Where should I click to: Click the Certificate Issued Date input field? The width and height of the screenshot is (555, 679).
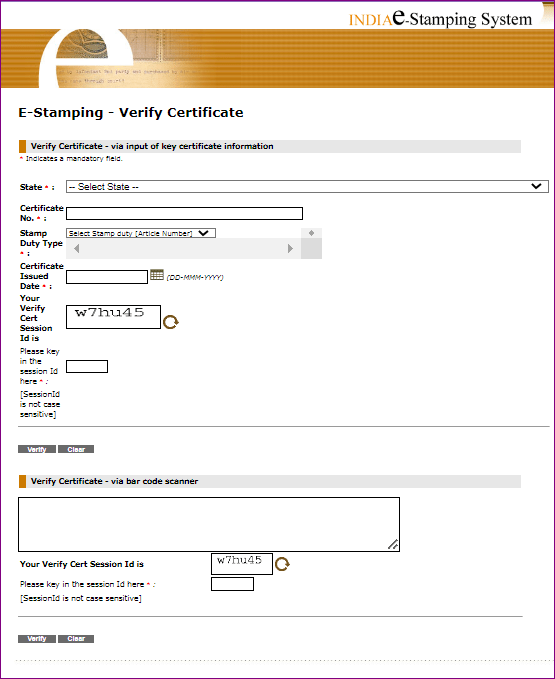pos(107,277)
